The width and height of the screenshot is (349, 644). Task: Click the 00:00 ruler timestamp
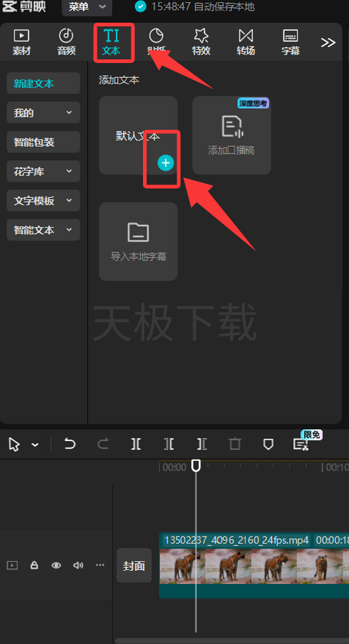pos(174,468)
